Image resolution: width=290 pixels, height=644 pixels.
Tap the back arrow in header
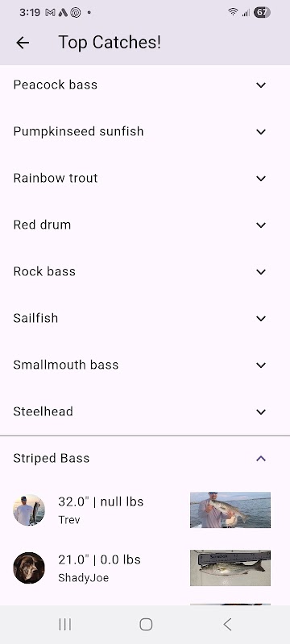(23, 43)
